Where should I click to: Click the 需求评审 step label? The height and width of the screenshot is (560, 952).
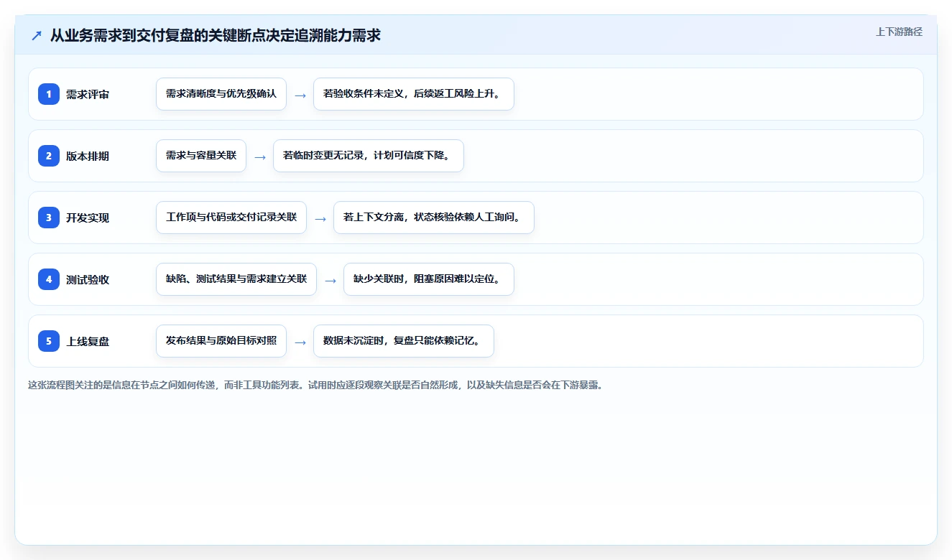pyautogui.click(x=88, y=94)
